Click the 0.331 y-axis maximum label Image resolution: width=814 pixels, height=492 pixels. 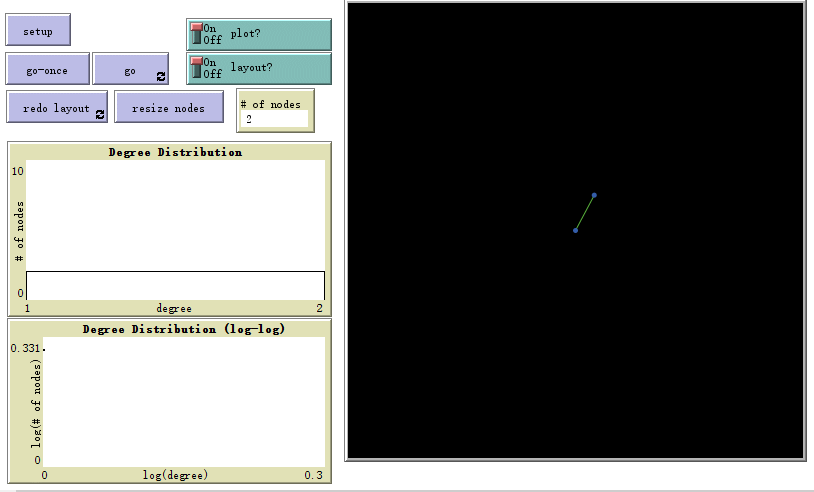25,348
